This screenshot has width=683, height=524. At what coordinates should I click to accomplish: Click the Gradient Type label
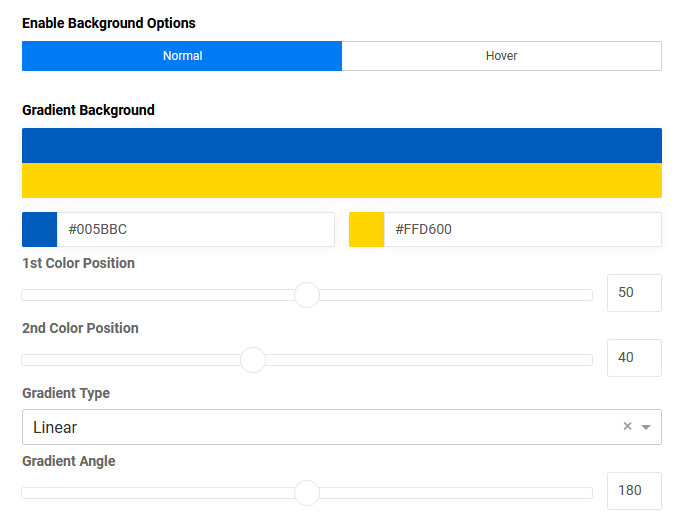[x=66, y=393]
